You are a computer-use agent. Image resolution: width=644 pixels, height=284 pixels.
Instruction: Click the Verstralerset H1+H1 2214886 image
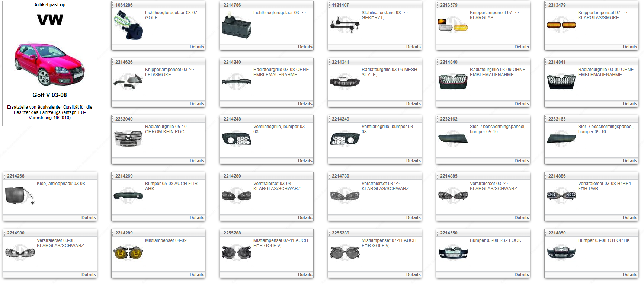(x=561, y=195)
